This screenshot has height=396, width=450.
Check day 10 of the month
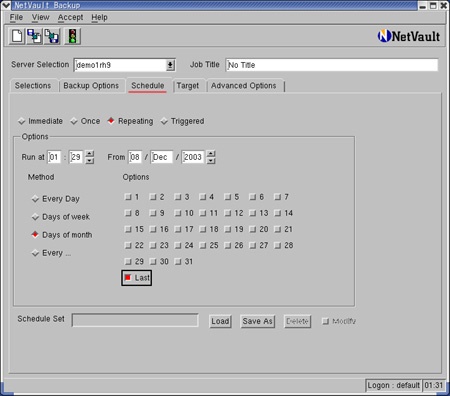pos(178,213)
